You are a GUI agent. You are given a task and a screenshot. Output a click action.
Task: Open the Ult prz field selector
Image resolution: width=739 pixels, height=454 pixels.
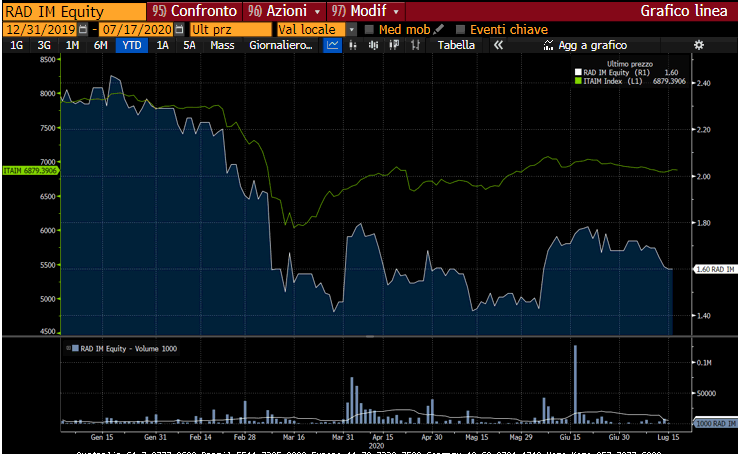[x=230, y=30]
